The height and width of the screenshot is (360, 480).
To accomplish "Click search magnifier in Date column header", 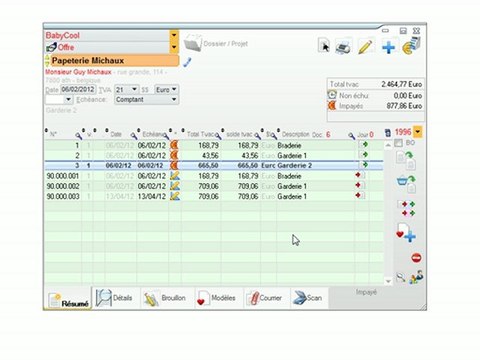I will tap(134, 135).
